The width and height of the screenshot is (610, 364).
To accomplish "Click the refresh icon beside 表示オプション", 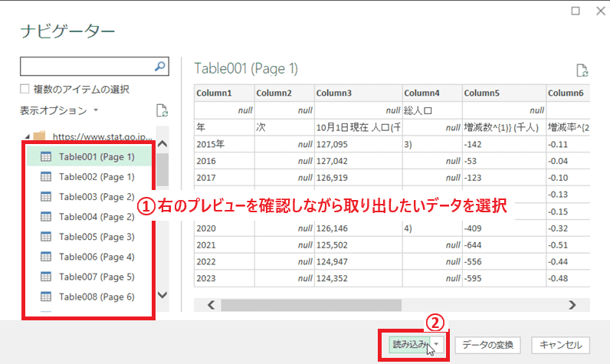I will [161, 110].
